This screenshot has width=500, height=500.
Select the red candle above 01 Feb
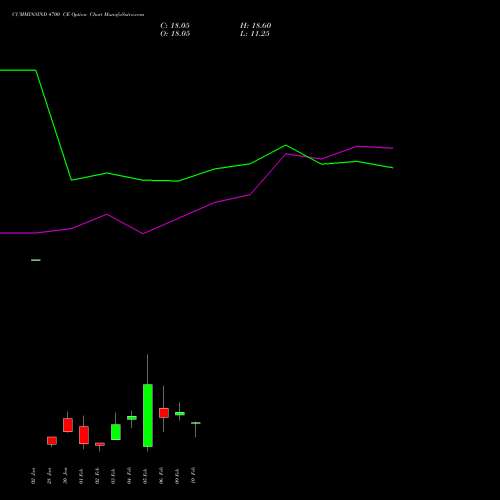tap(84, 435)
